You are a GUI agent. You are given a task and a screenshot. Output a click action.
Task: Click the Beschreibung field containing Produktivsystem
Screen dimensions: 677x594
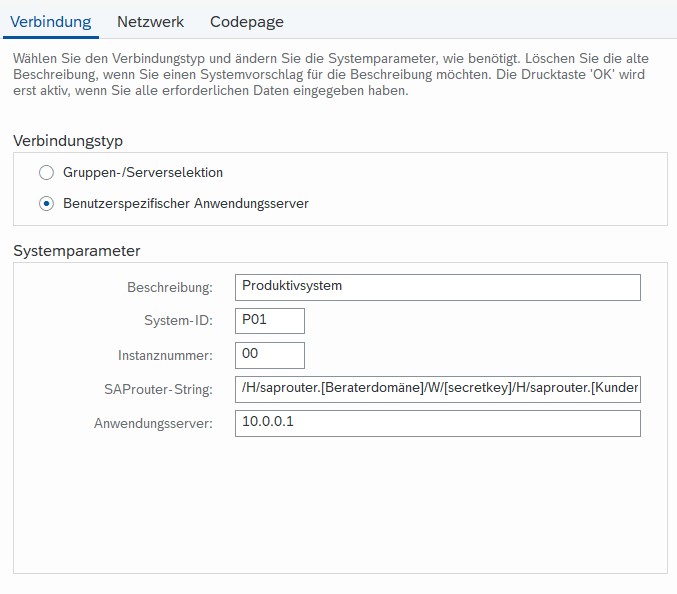tap(437, 287)
